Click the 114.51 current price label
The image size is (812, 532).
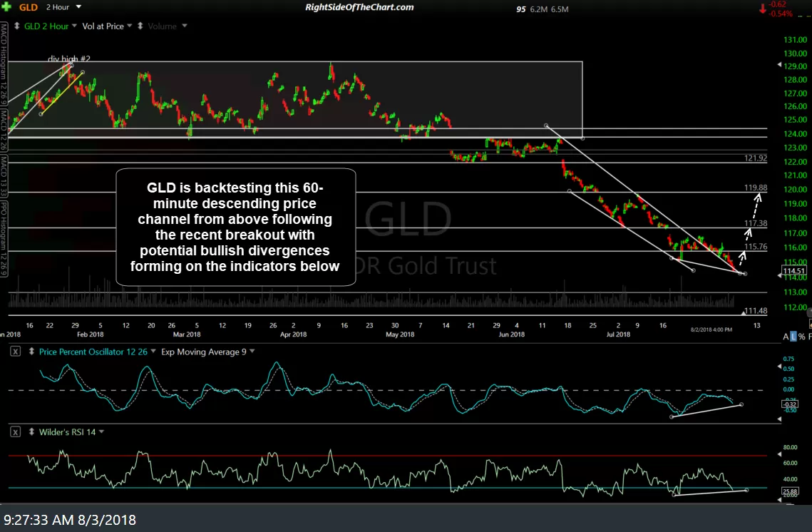pos(794,270)
